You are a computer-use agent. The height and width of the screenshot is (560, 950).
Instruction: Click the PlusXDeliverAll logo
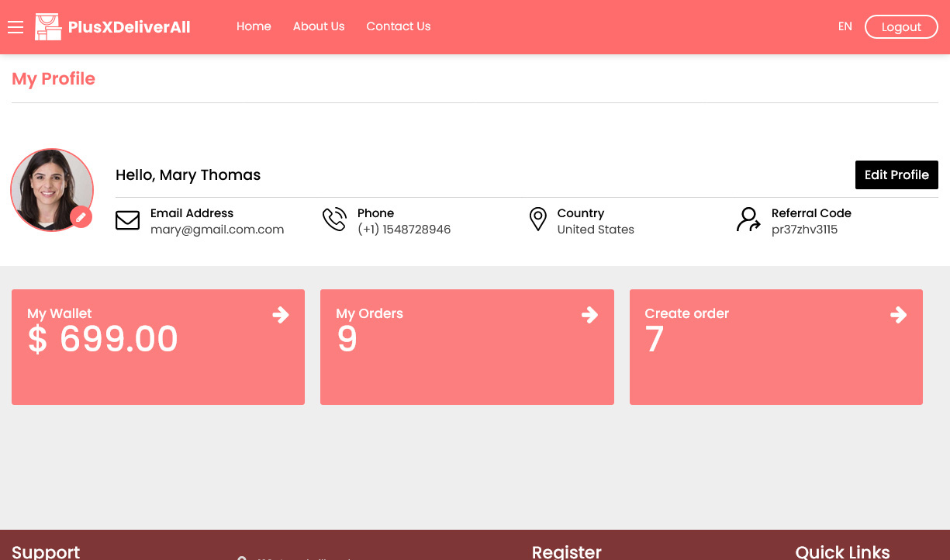click(113, 27)
